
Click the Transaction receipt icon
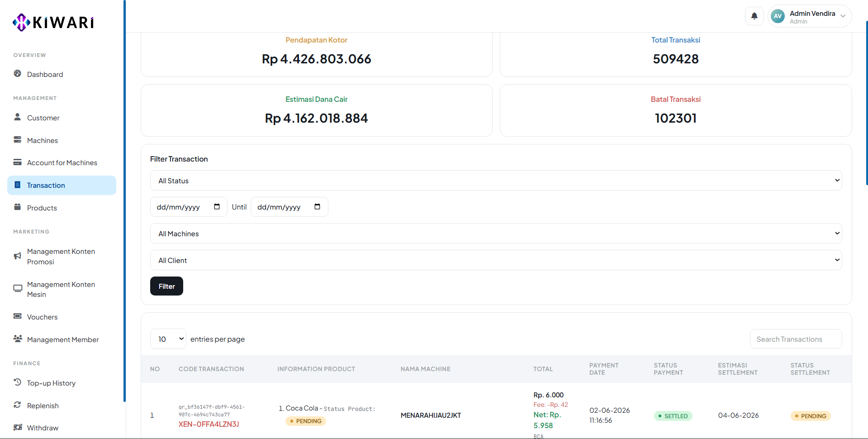click(x=18, y=185)
